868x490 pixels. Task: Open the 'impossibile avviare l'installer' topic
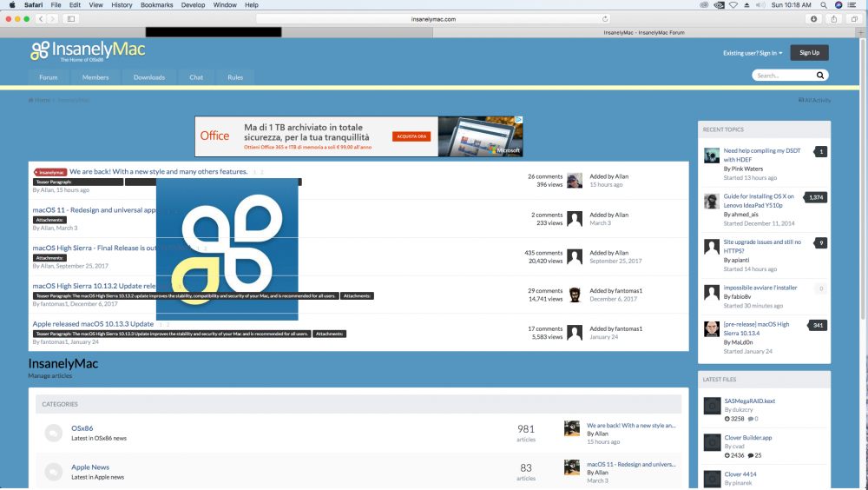point(760,288)
